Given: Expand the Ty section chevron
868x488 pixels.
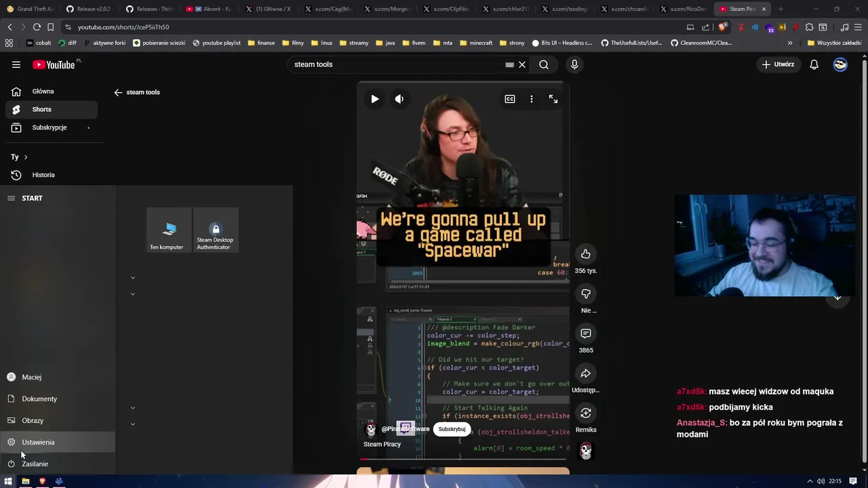Looking at the screenshot, I should pyautogui.click(x=26, y=157).
